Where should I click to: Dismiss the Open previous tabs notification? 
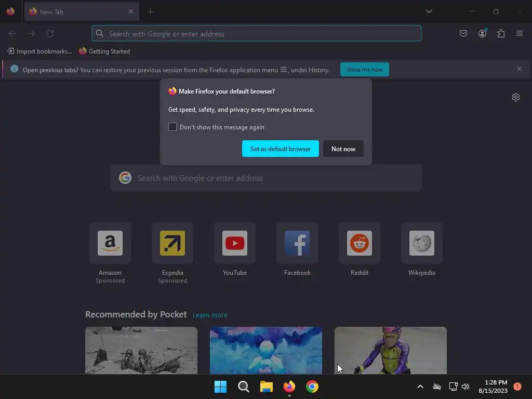(x=519, y=69)
